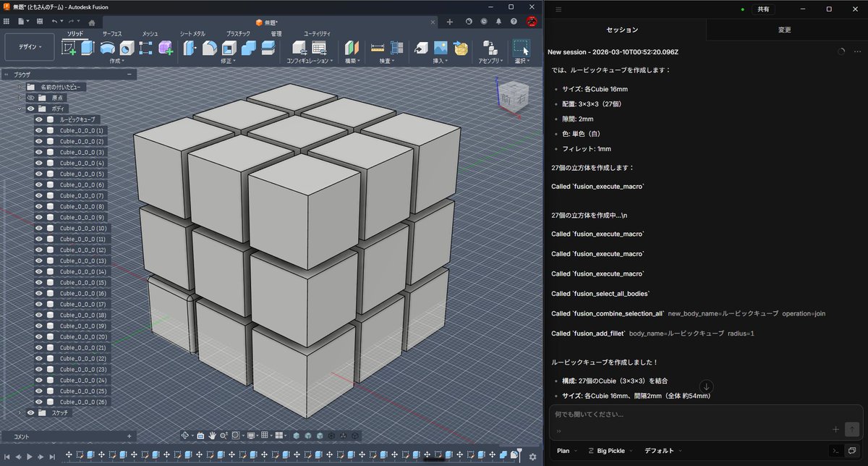Select the Pan hand tool at the bottom
The height and width of the screenshot is (466, 868).
(212, 435)
